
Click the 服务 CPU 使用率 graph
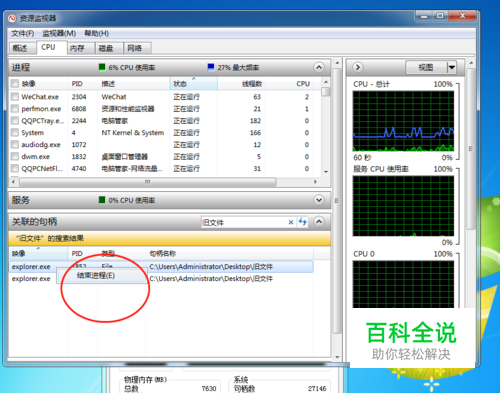403,206
